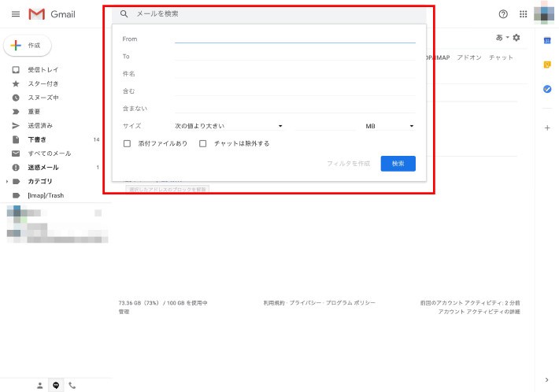Screen dimensions: 559x392
Task: Open the account avatar menu
Action: [x=544, y=13]
